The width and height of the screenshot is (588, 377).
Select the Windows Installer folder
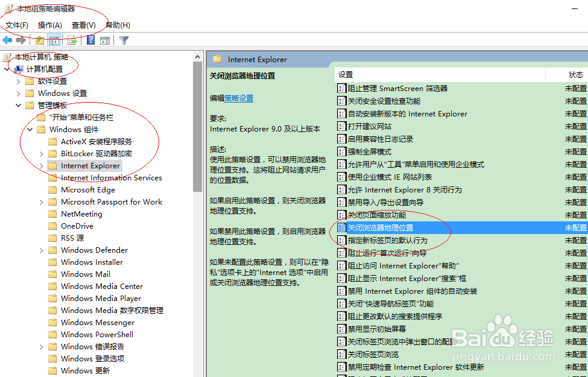point(92,262)
